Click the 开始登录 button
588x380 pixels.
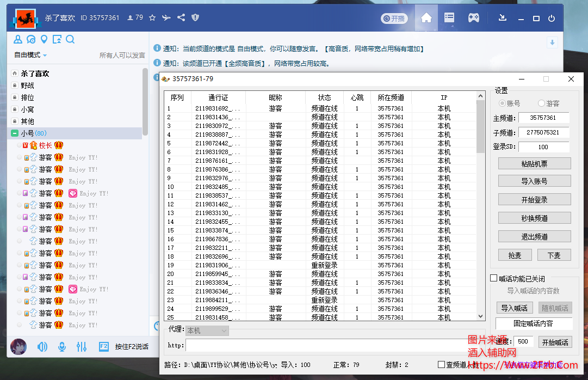pyautogui.click(x=534, y=199)
